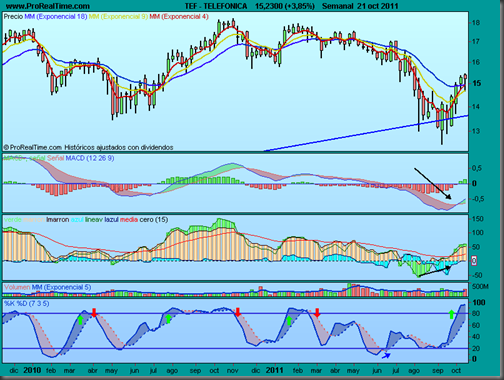Select the 13 price axis value
This screenshot has height=380, width=504.
click(476, 131)
